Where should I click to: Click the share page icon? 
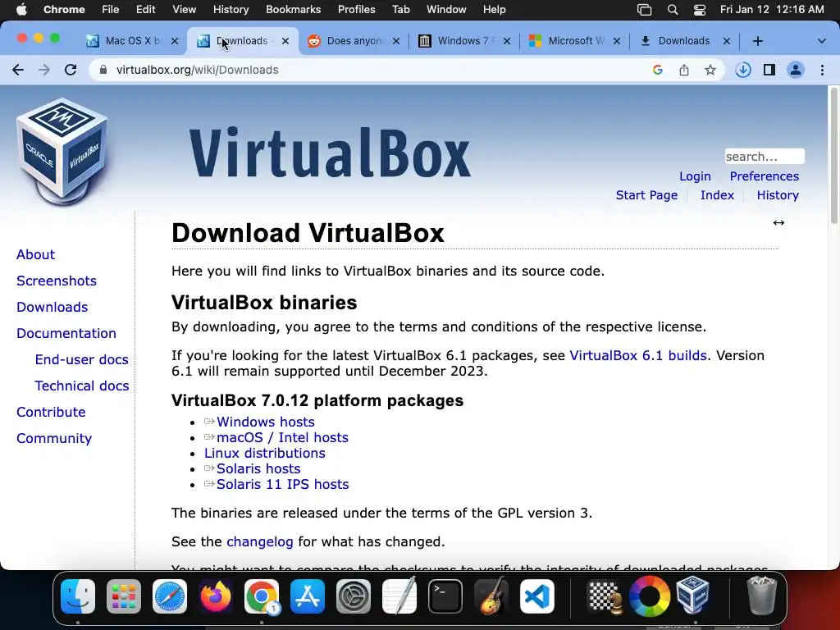(684, 70)
